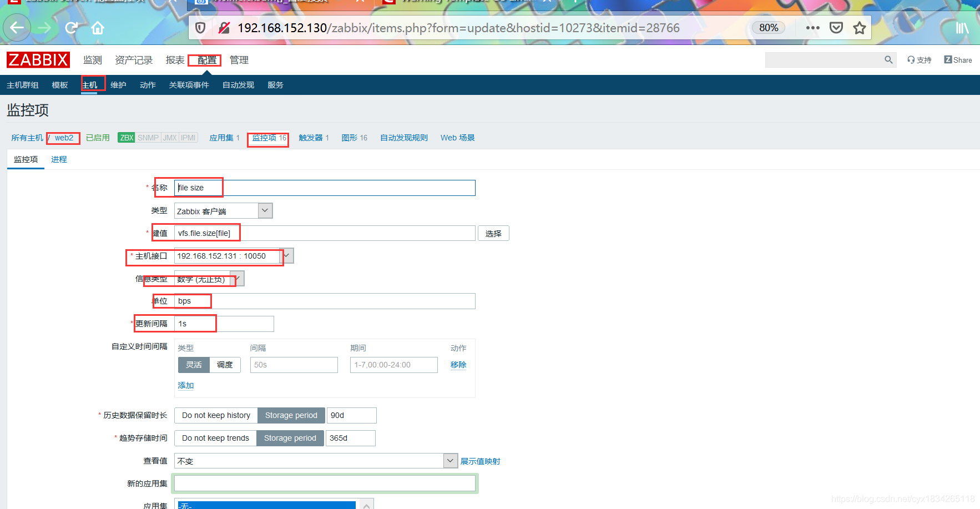Open 图形 16 link
This screenshot has width=980, height=509.
pyautogui.click(x=354, y=138)
